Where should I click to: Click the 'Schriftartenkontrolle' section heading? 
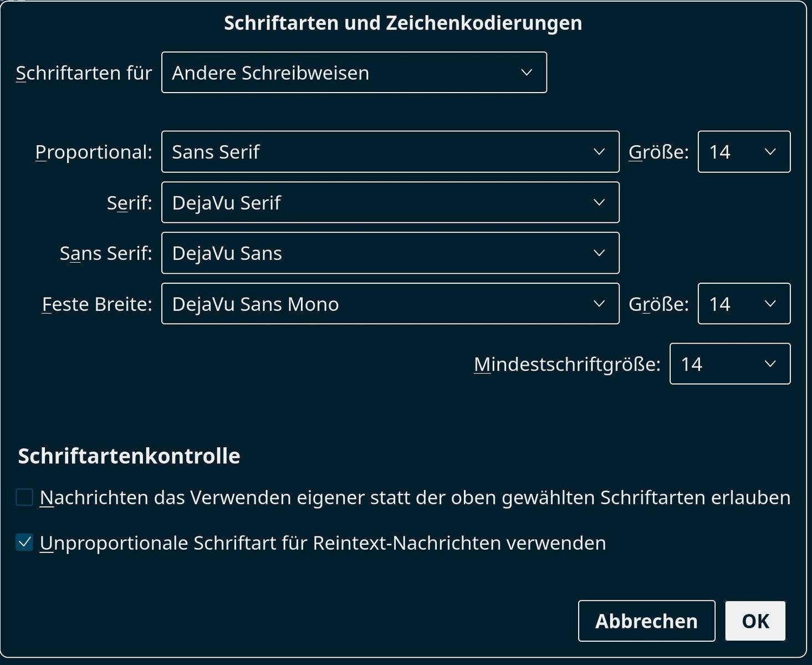129,456
